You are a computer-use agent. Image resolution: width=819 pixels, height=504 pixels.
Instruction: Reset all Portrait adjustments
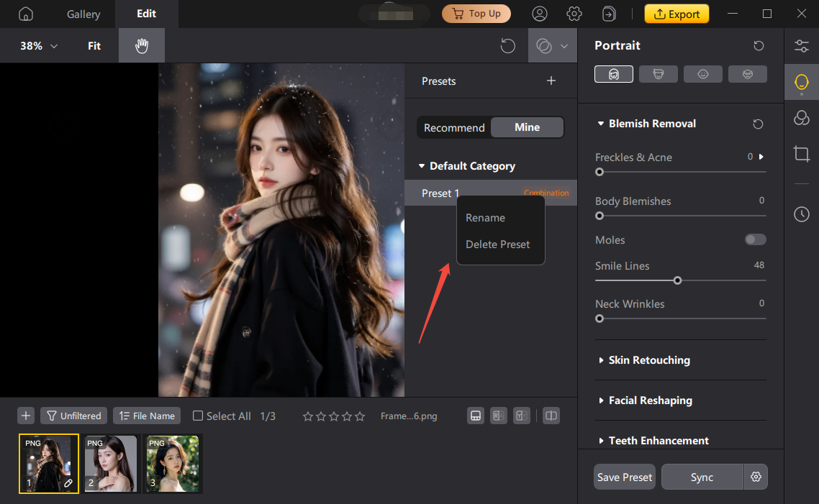point(759,46)
